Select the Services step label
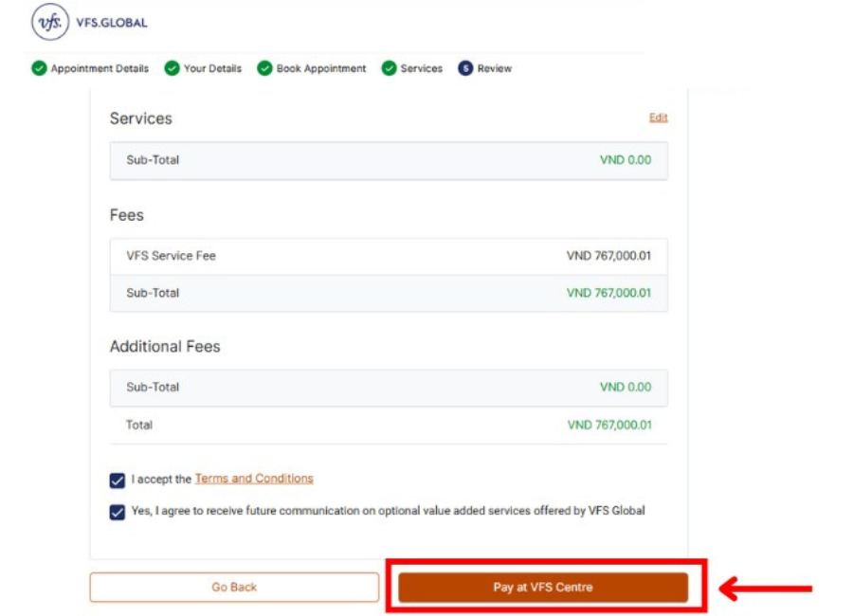Screen dimensions: 853x616 [421, 68]
